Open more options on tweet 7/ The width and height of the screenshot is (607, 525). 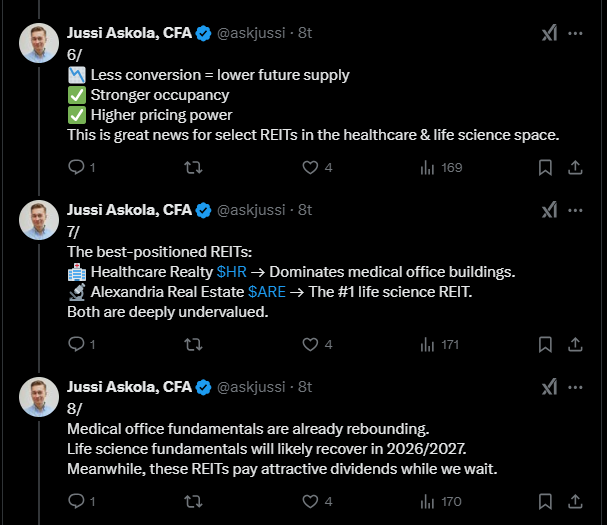pos(575,210)
